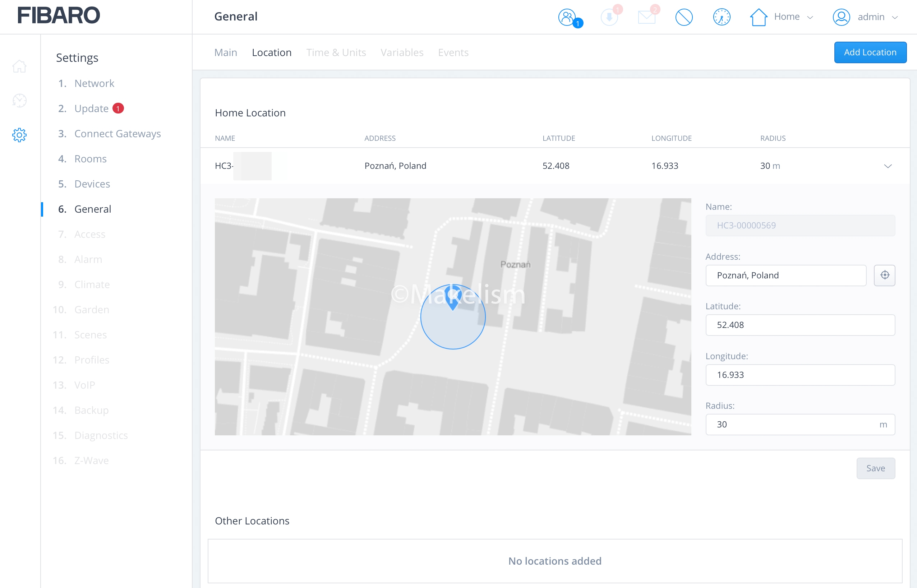This screenshot has height=588, width=917.
Task: Open the Update settings item
Action: (x=91, y=108)
